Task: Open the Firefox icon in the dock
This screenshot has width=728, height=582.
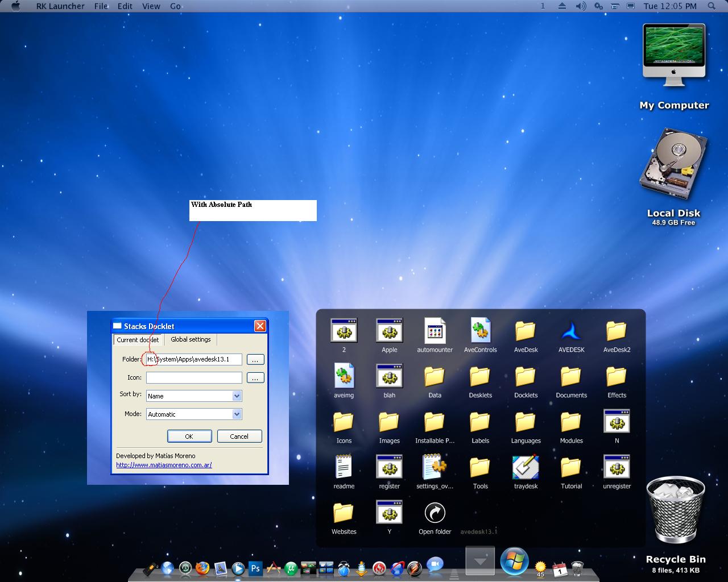Action: click(x=202, y=568)
